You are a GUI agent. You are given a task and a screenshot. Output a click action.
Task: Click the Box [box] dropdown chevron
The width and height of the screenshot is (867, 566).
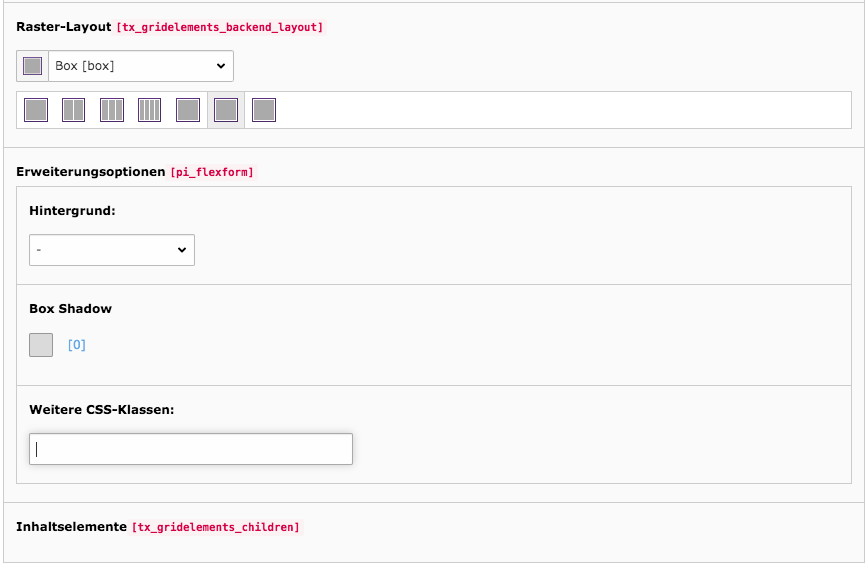221,66
